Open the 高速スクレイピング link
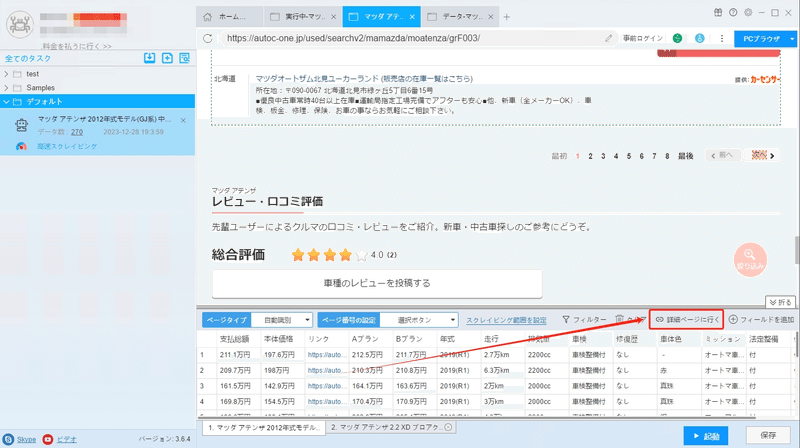Viewport: 800px width, 448px height. (x=67, y=146)
